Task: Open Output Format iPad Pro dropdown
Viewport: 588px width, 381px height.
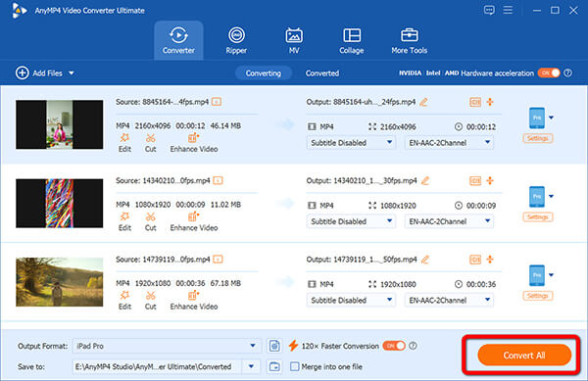Action: [x=167, y=346]
